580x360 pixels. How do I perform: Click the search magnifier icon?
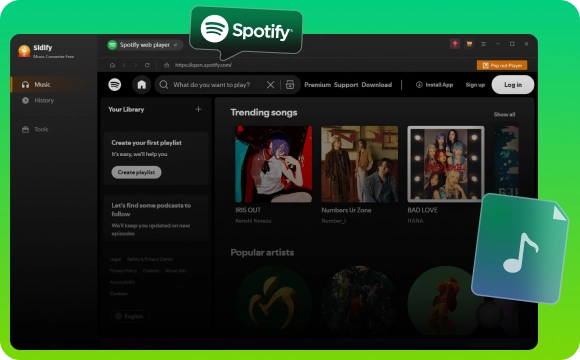click(x=163, y=85)
